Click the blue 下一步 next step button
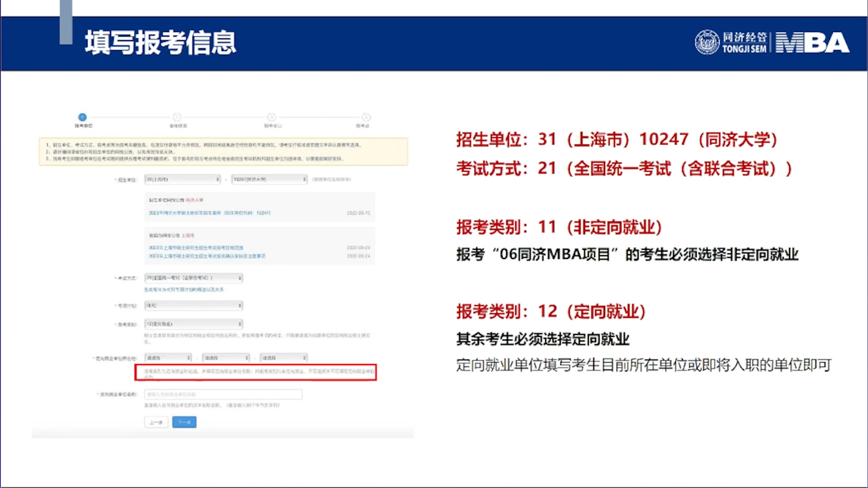 pyautogui.click(x=184, y=423)
